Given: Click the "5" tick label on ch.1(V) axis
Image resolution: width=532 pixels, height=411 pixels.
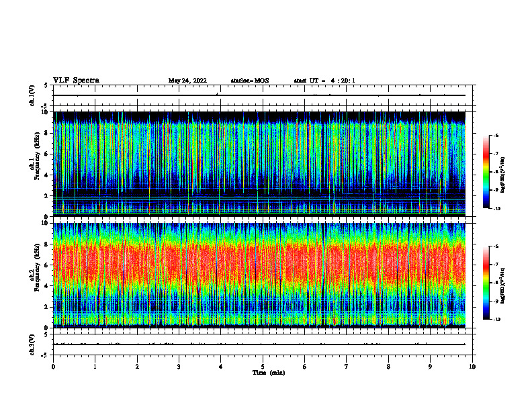Looking at the screenshot, I should pyautogui.click(x=46, y=85).
